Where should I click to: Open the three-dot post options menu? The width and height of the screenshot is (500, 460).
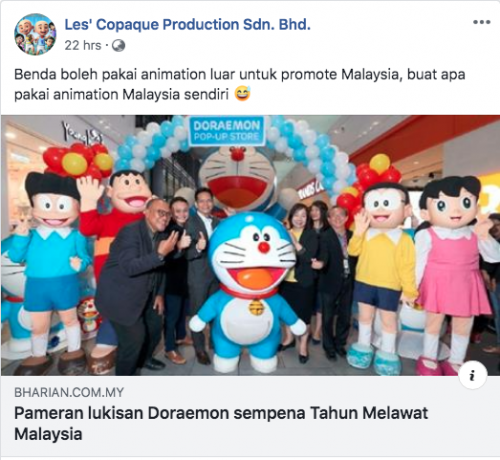click(482, 22)
